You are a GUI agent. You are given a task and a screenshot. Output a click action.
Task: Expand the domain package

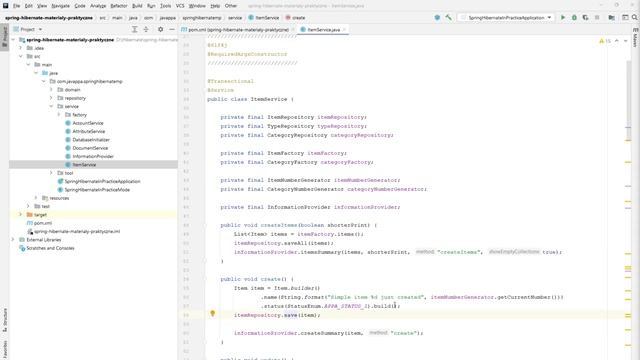(x=51, y=89)
